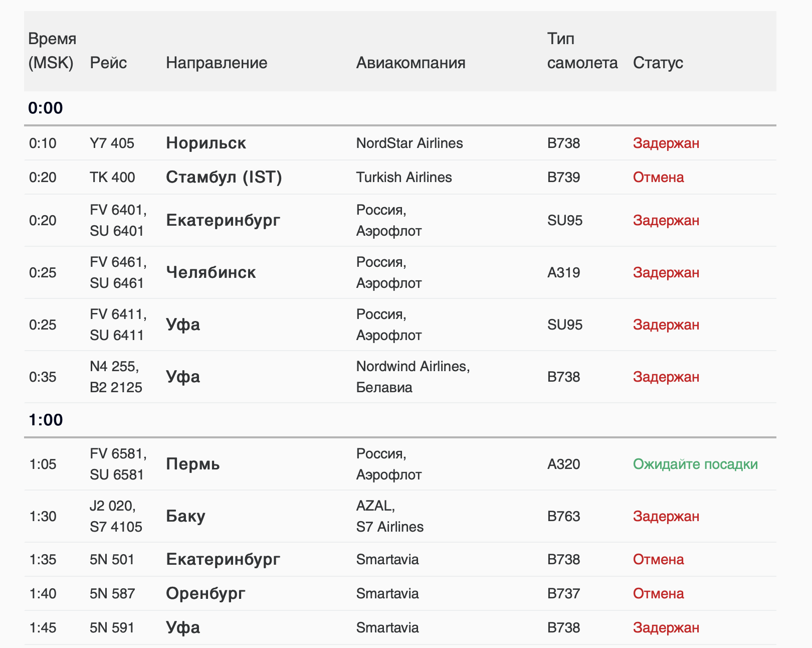Select the 1:00 hour group heading
The image size is (812, 648).
(x=46, y=420)
